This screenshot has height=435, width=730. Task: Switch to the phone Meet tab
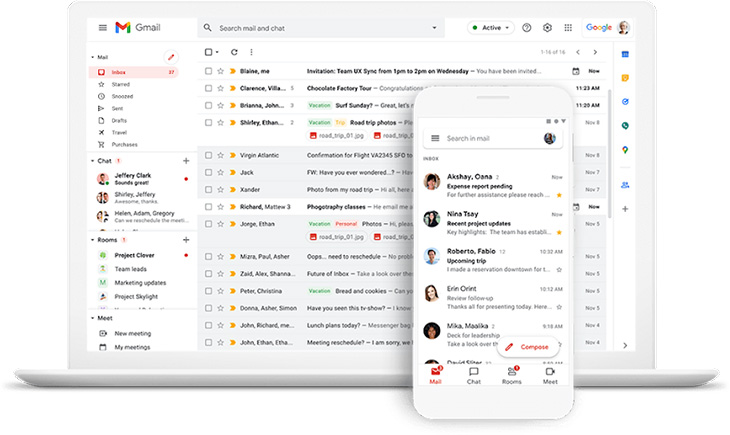coord(550,375)
